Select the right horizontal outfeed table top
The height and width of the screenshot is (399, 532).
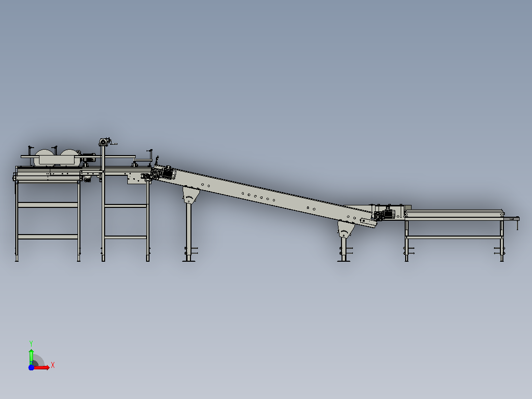(x=454, y=214)
